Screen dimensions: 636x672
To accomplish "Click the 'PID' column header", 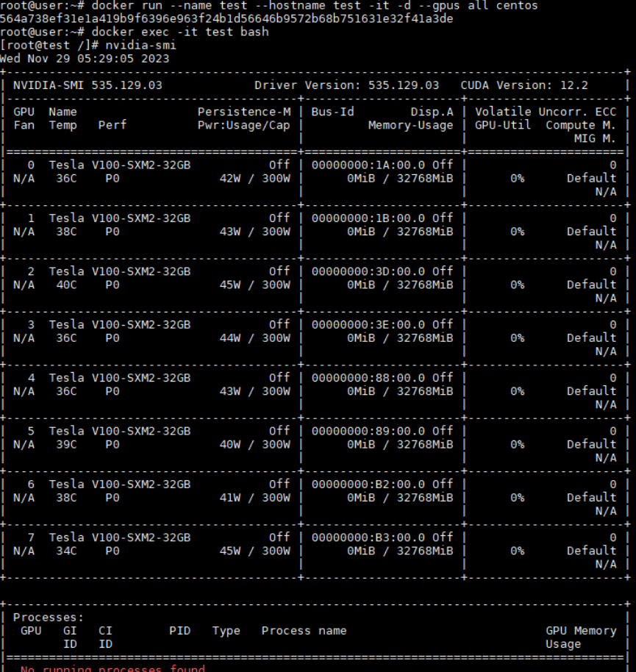I will (x=179, y=631).
